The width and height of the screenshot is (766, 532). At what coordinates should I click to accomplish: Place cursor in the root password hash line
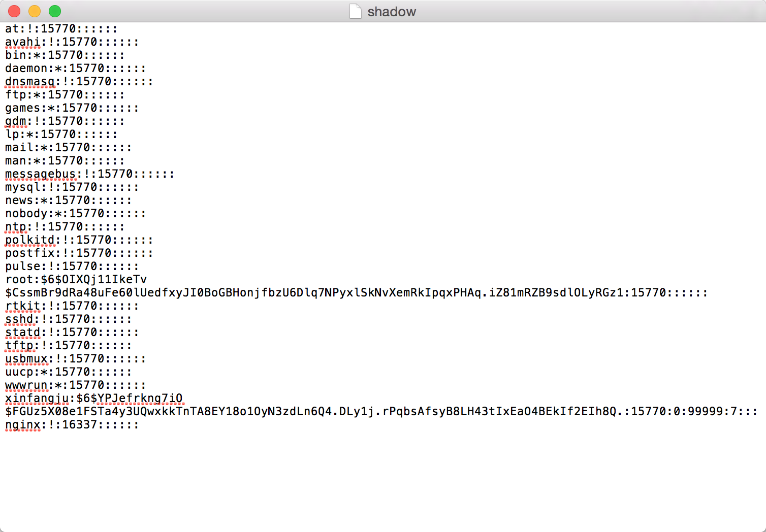(x=356, y=292)
